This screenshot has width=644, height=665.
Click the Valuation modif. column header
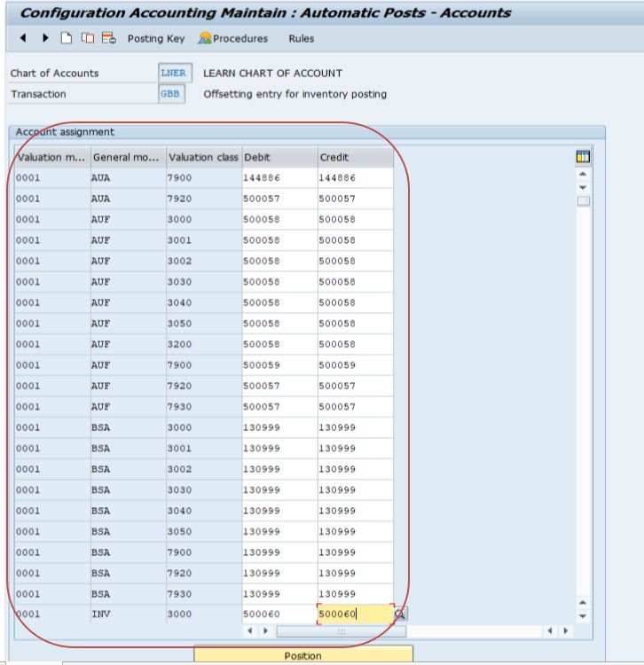[x=52, y=157]
